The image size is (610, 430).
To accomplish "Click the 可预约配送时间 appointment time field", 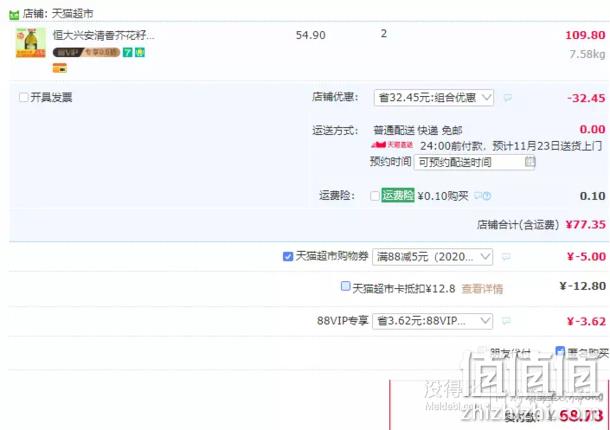I will click(x=474, y=162).
